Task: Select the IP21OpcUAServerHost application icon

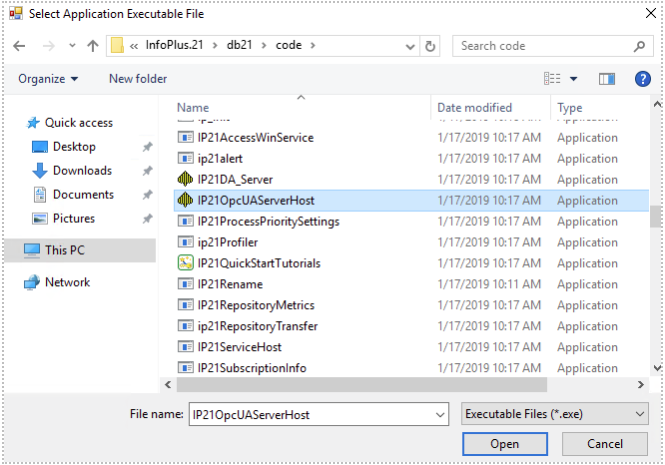Action: point(185,200)
